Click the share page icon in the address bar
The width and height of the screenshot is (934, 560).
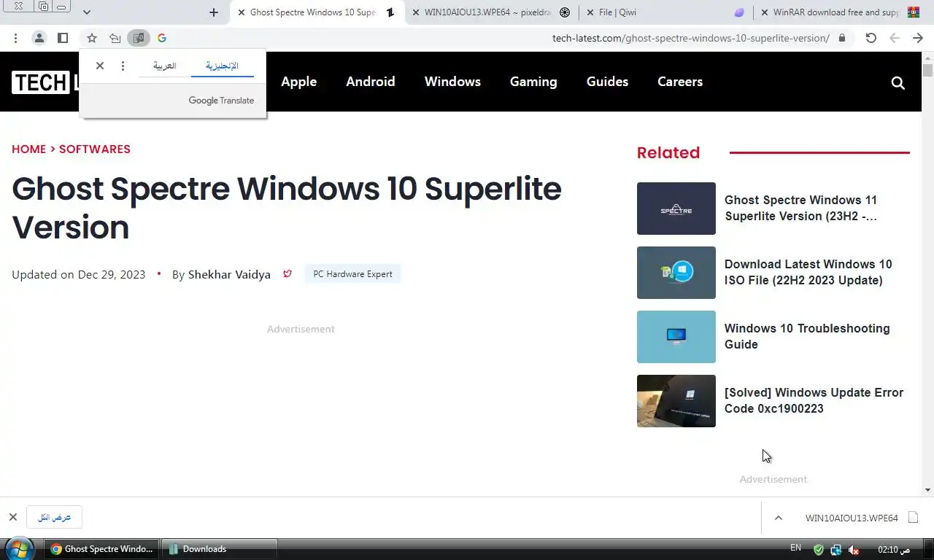(115, 38)
